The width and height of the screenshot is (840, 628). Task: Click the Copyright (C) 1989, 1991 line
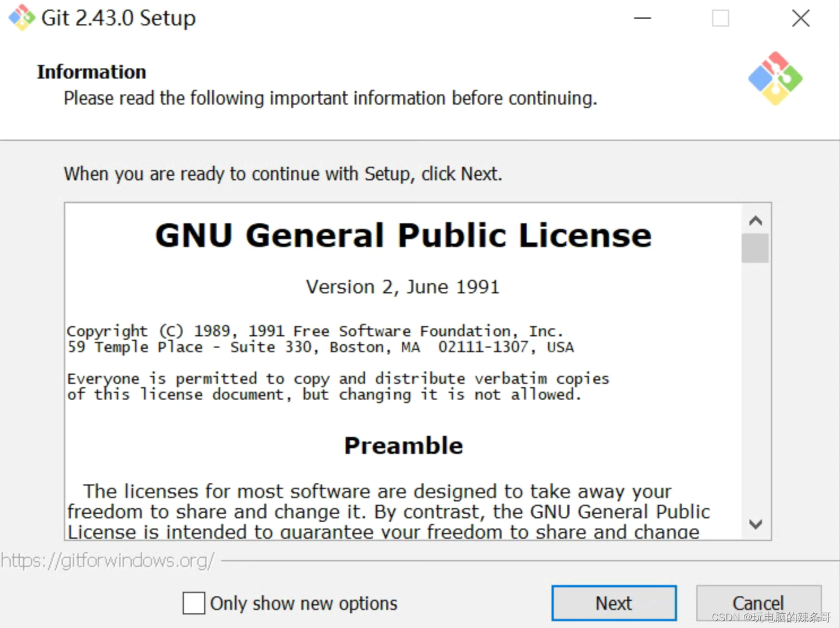tap(315, 331)
